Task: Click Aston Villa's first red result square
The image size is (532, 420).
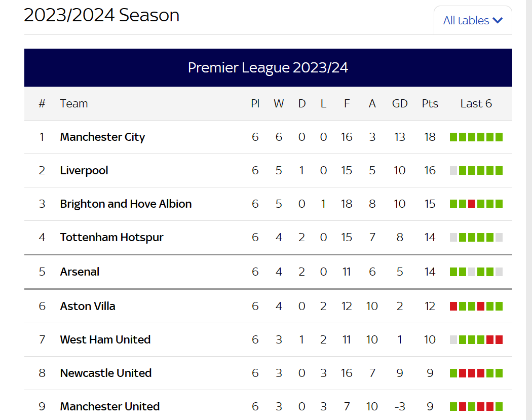Action: tap(453, 307)
